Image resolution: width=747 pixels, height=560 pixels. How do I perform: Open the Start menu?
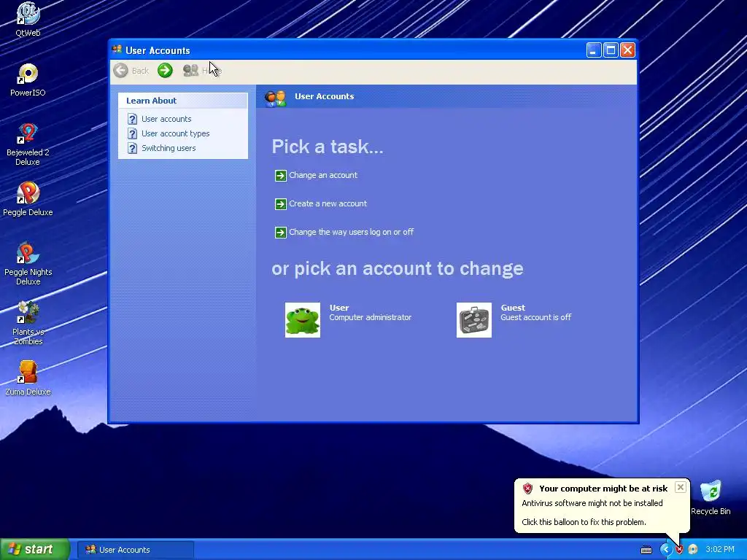[35, 549]
